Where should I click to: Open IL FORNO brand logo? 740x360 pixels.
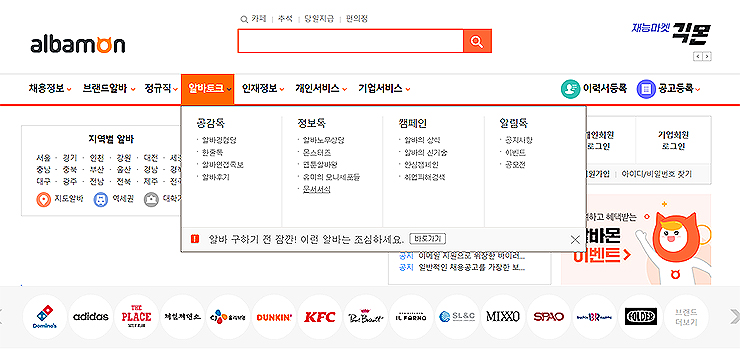point(411,317)
